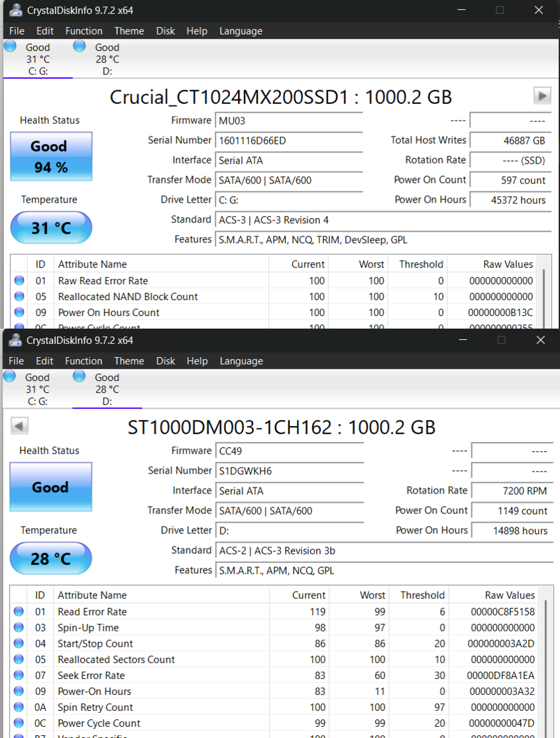Open Function menu in top window
The height and width of the screenshot is (738, 560).
[84, 31]
